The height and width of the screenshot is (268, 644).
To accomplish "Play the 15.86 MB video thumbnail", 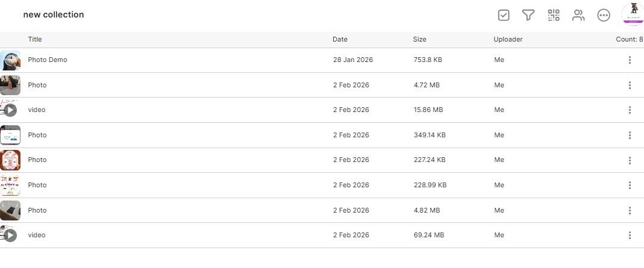I will (x=10, y=110).
